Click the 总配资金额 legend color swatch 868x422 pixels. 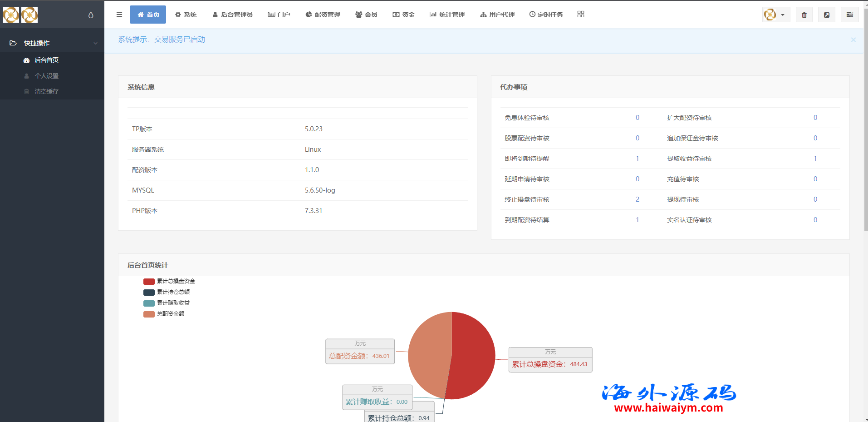point(149,314)
